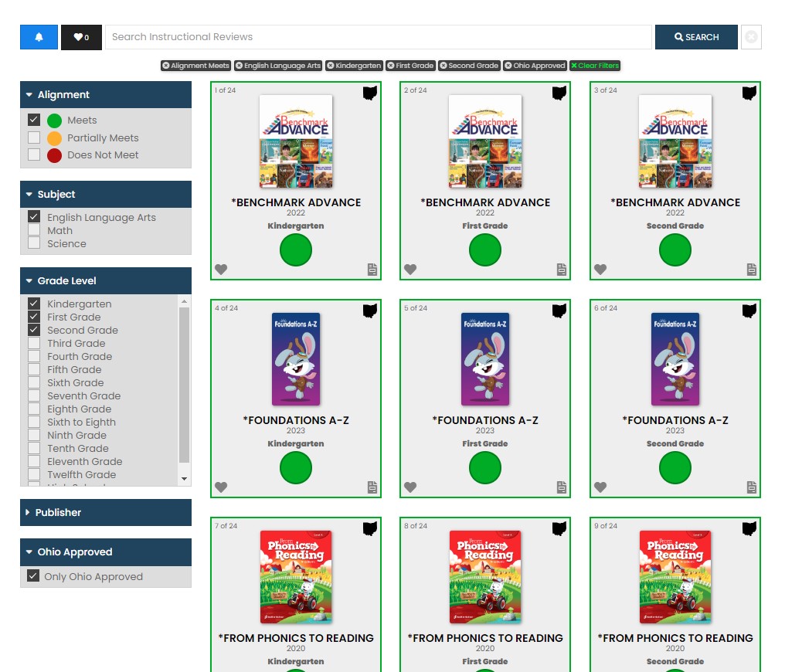Check the Twelfth Grade checkbox
Image resolution: width=785 pixels, height=672 pixels.
(x=34, y=473)
